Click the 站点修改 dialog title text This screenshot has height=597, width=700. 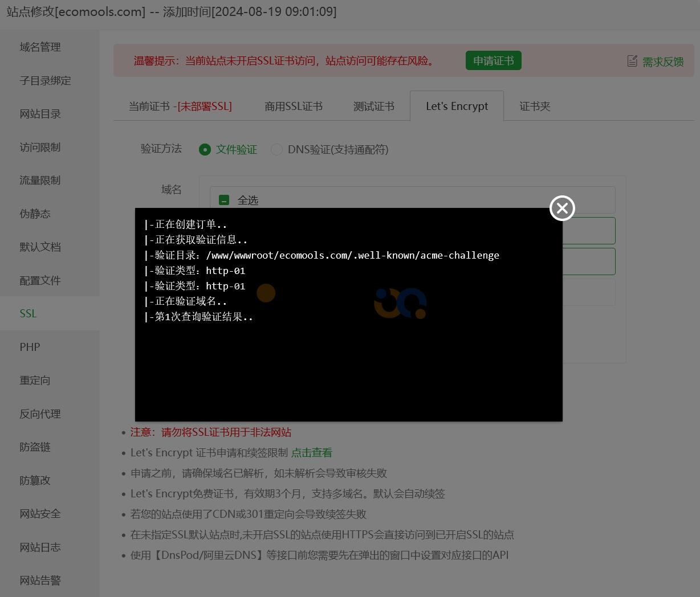point(171,11)
